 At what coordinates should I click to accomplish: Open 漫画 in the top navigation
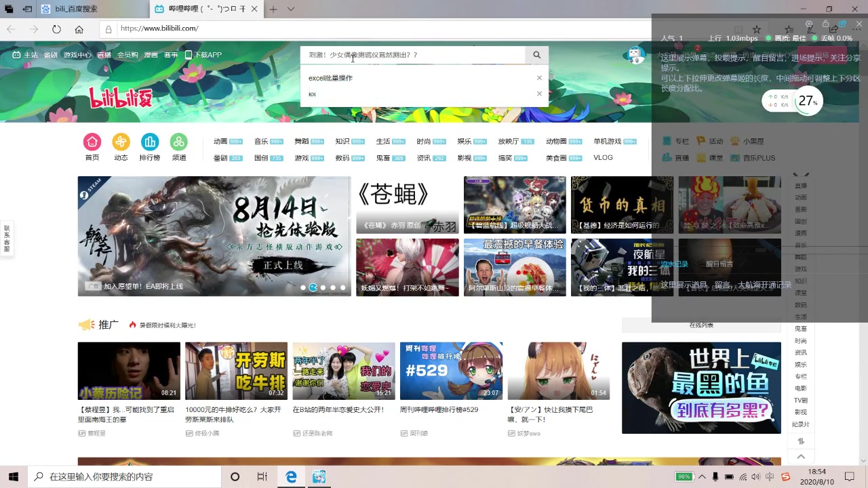pyautogui.click(x=151, y=55)
